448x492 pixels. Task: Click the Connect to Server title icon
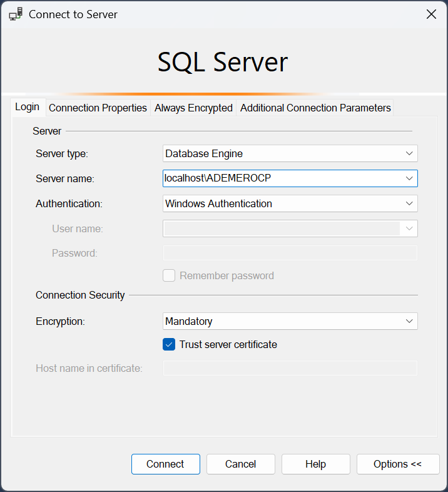click(x=16, y=14)
